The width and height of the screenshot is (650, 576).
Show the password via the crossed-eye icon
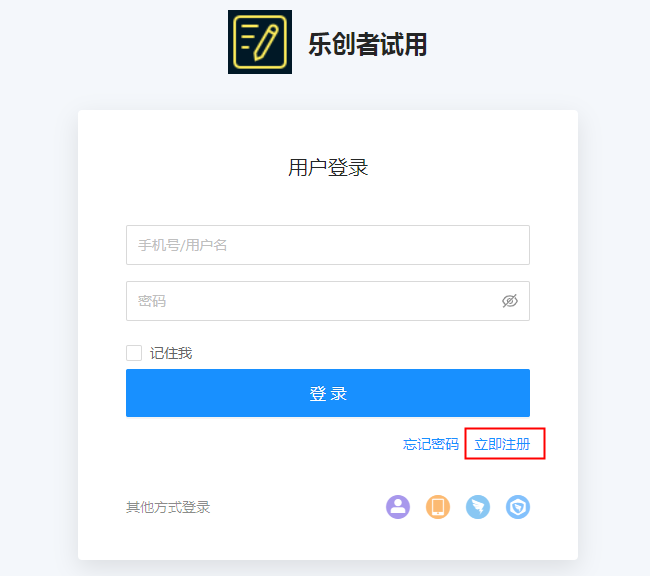click(510, 301)
